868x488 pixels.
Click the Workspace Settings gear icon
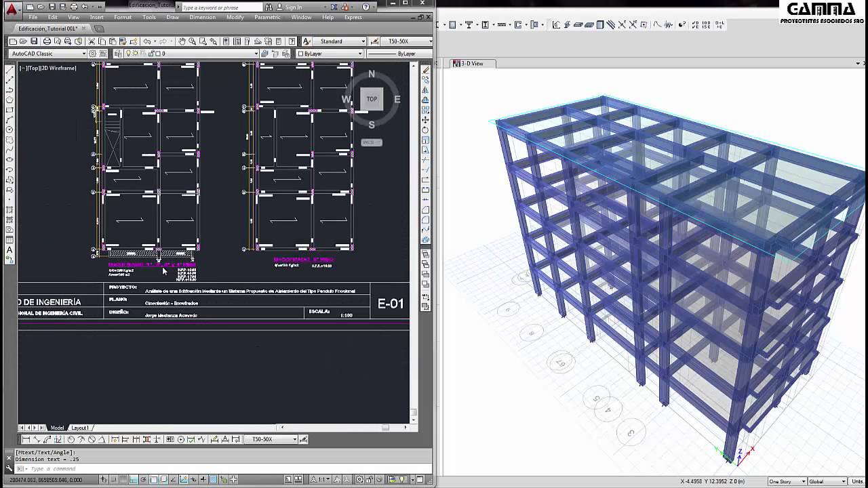92,54
